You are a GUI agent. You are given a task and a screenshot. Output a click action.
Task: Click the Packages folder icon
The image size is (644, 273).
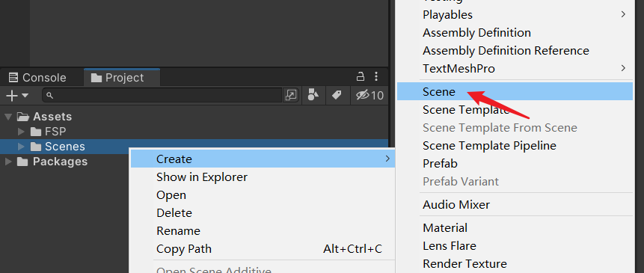(x=22, y=162)
